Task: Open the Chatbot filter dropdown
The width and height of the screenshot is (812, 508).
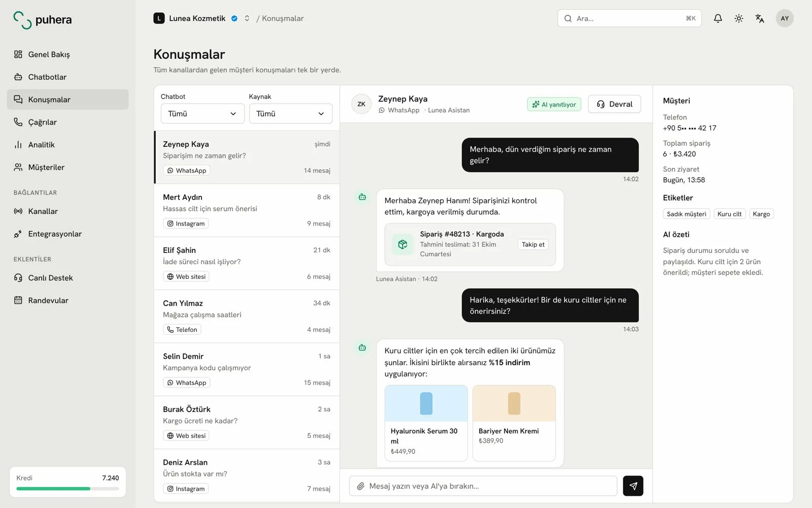Action: (202, 114)
